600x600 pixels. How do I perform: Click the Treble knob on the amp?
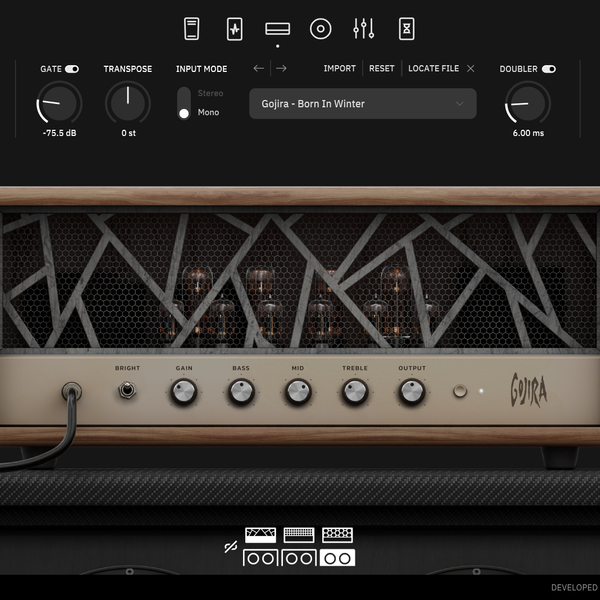[355, 392]
